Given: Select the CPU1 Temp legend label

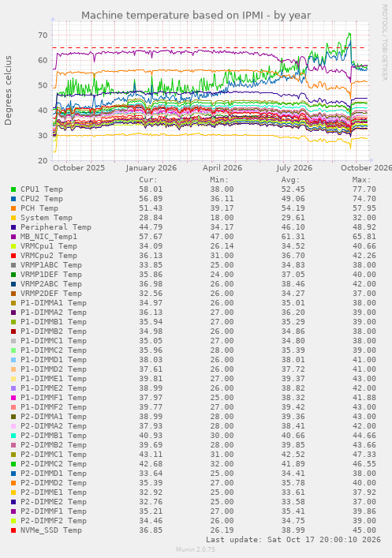Looking at the screenshot, I should click(42, 189).
